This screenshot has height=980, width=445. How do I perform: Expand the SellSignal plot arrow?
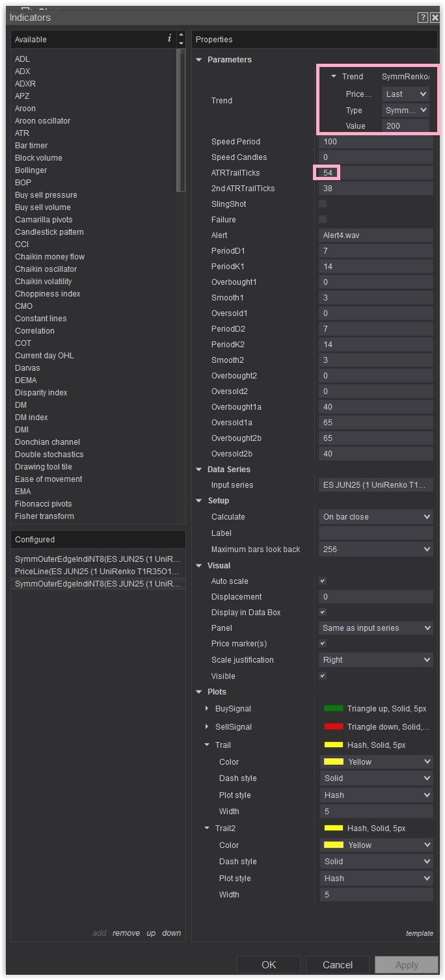207,727
